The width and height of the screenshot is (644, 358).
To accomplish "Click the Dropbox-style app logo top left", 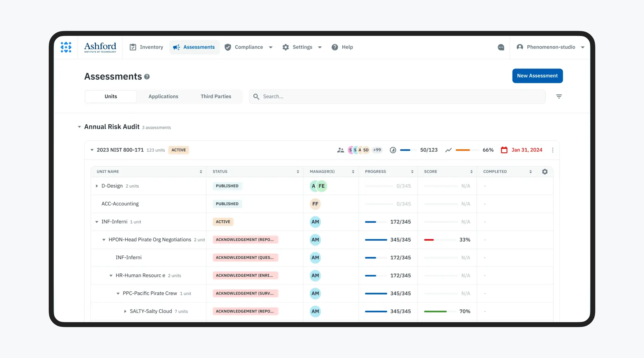I will coord(66,47).
